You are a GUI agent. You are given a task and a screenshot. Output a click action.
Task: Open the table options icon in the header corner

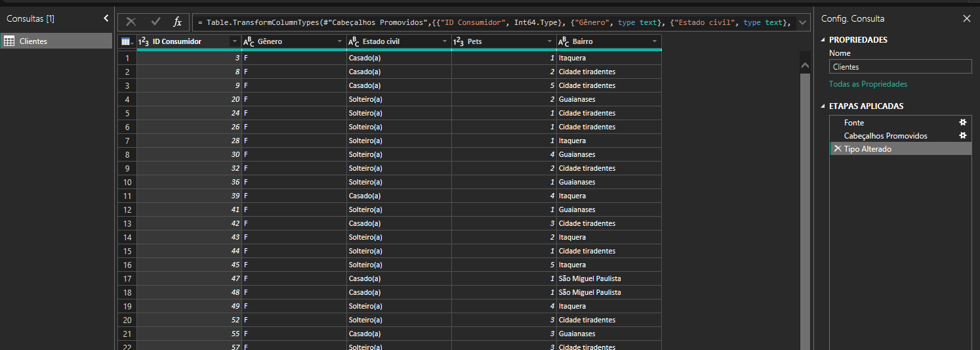coord(127,41)
